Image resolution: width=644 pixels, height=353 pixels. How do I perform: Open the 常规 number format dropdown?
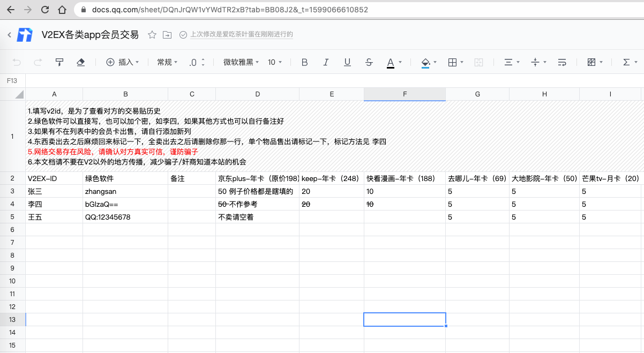(167, 62)
